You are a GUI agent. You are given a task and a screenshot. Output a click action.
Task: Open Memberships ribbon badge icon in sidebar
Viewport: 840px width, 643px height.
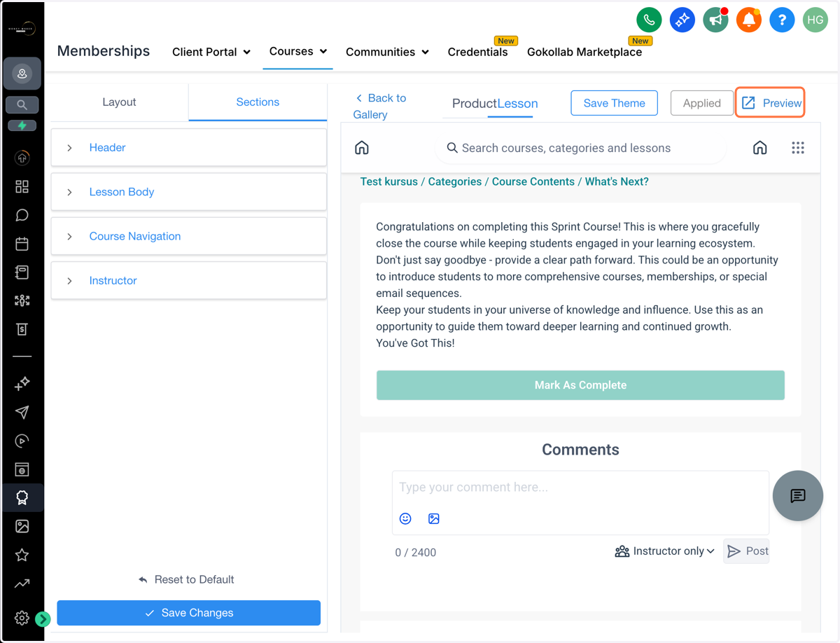pos(22,497)
